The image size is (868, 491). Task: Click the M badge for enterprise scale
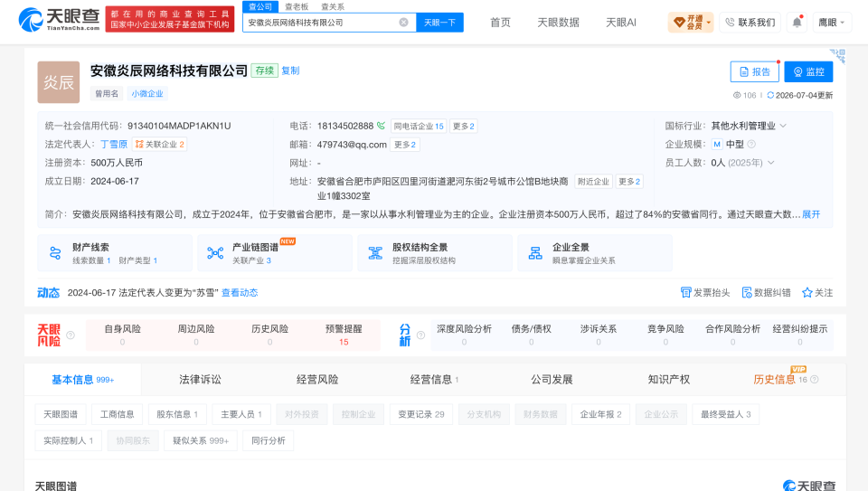pyautogui.click(x=717, y=144)
